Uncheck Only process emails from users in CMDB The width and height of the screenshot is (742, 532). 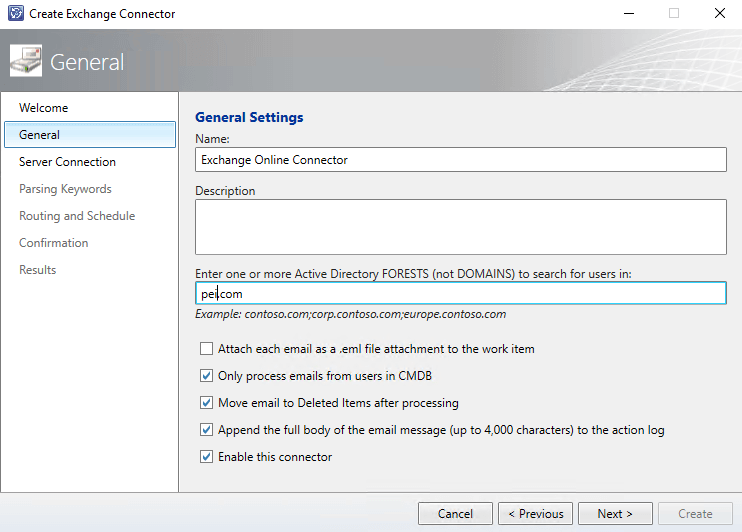coord(206,376)
